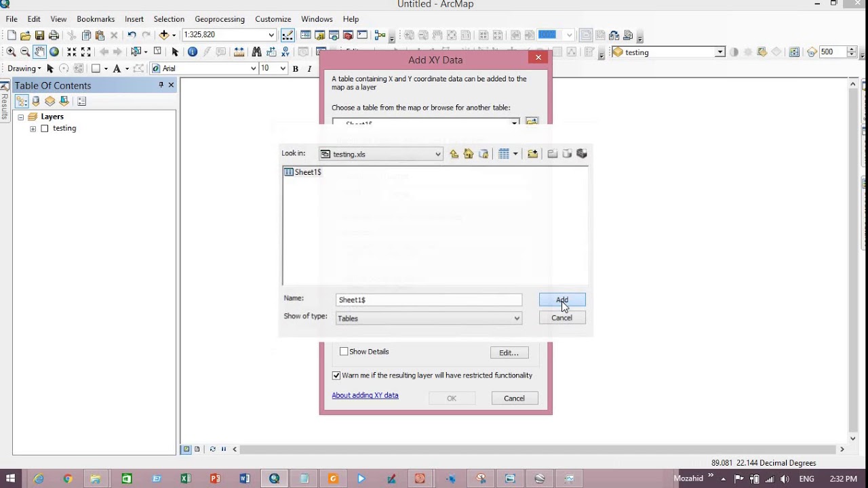Uncheck warn about restricted functionality
Screen dimensions: 868x488
point(336,375)
